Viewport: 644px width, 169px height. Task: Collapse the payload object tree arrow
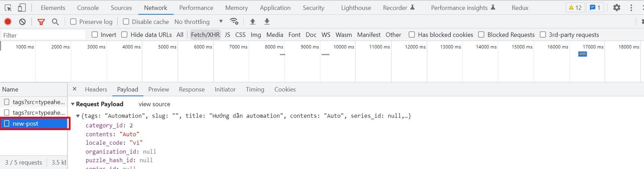(x=78, y=116)
